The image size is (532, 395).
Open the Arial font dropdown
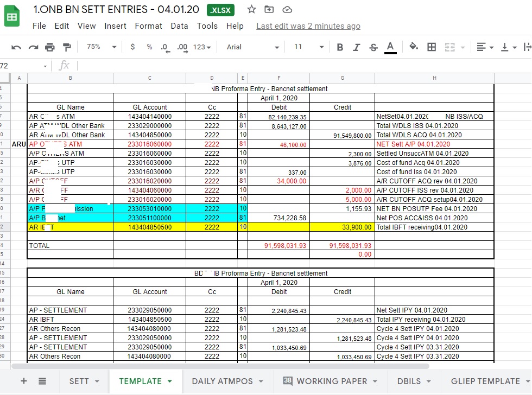253,47
